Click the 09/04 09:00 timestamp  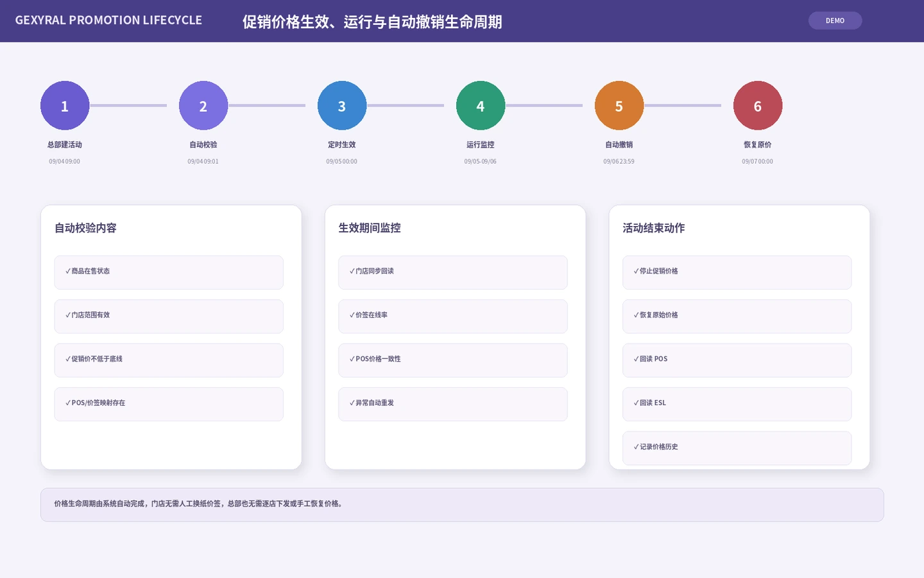point(65,161)
